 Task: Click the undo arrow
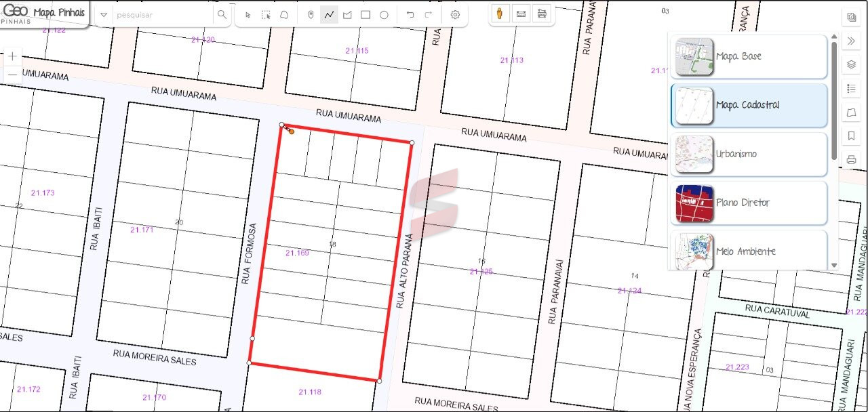pos(410,15)
